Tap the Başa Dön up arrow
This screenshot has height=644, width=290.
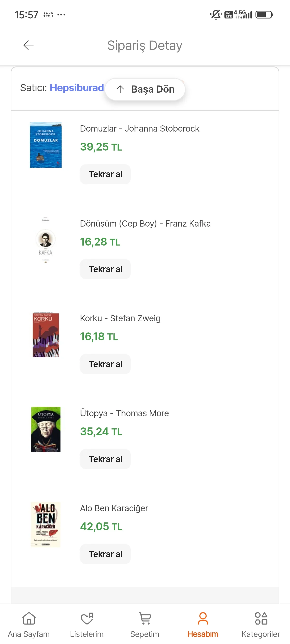[x=120, y=89]
